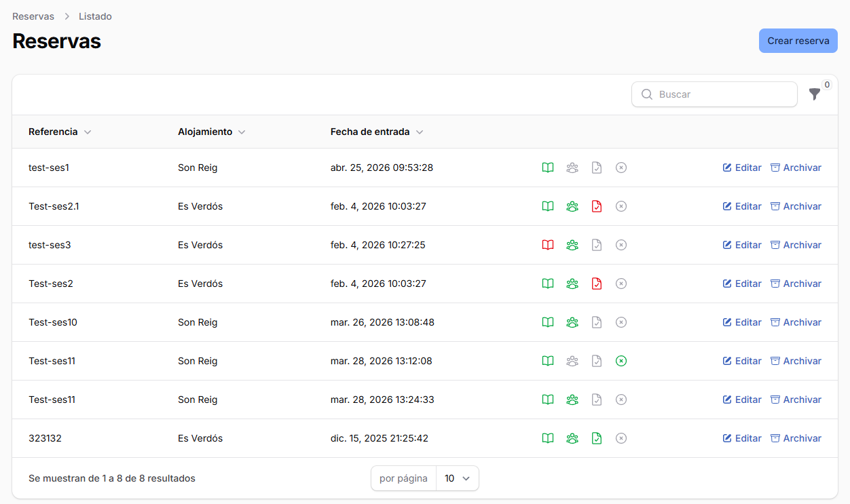The width and height of the screenshot is (850, 504).
Task: Archive the 323132 reservation
Action: pos(796,438)
